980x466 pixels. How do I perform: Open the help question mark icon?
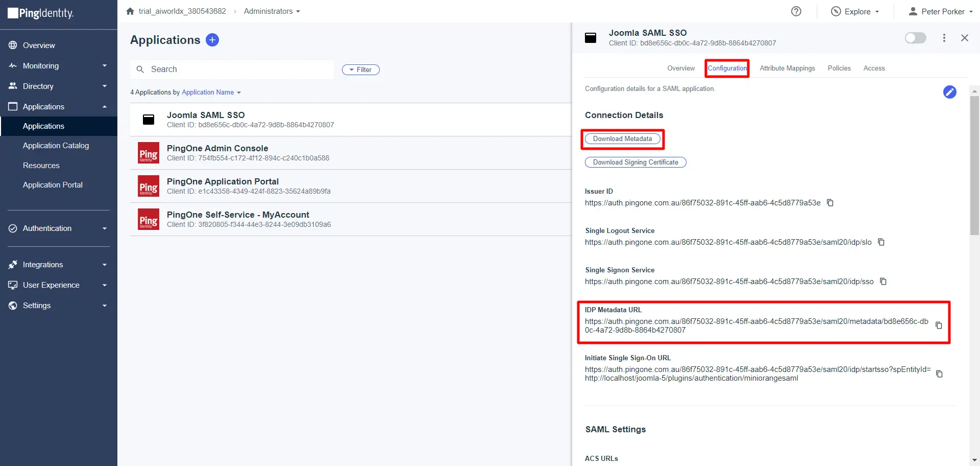[796, 11]
